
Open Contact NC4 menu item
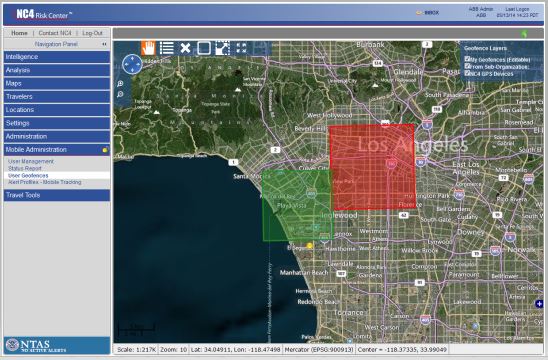click(x=55, y=33)
